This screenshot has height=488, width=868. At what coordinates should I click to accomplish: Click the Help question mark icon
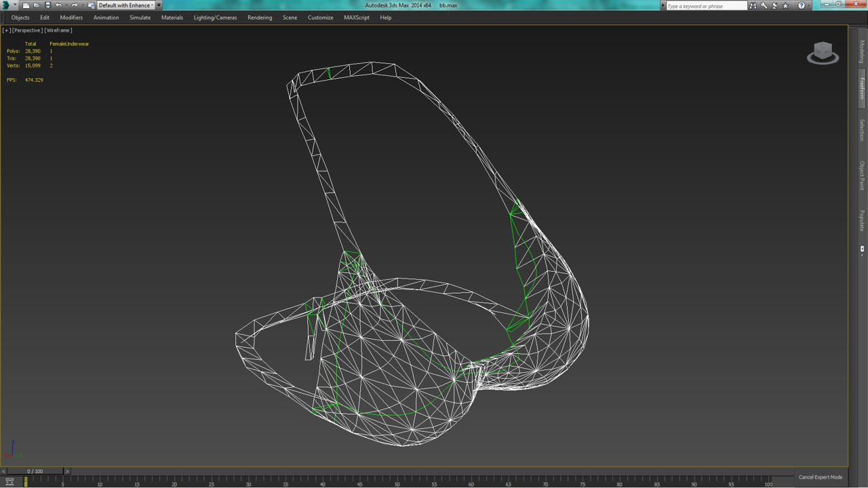point(802,5)
